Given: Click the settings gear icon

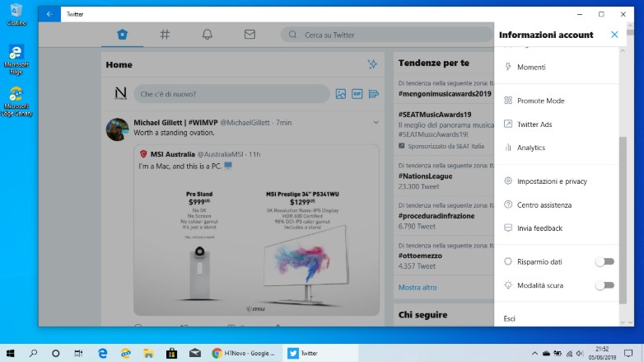Looking at the screenshot, I should (508, 181).
